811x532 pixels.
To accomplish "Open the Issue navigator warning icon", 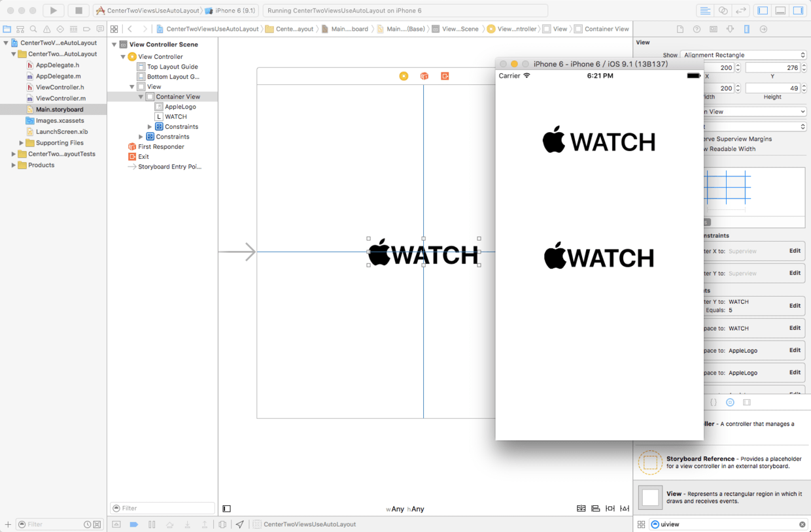I will coord(47,29).
